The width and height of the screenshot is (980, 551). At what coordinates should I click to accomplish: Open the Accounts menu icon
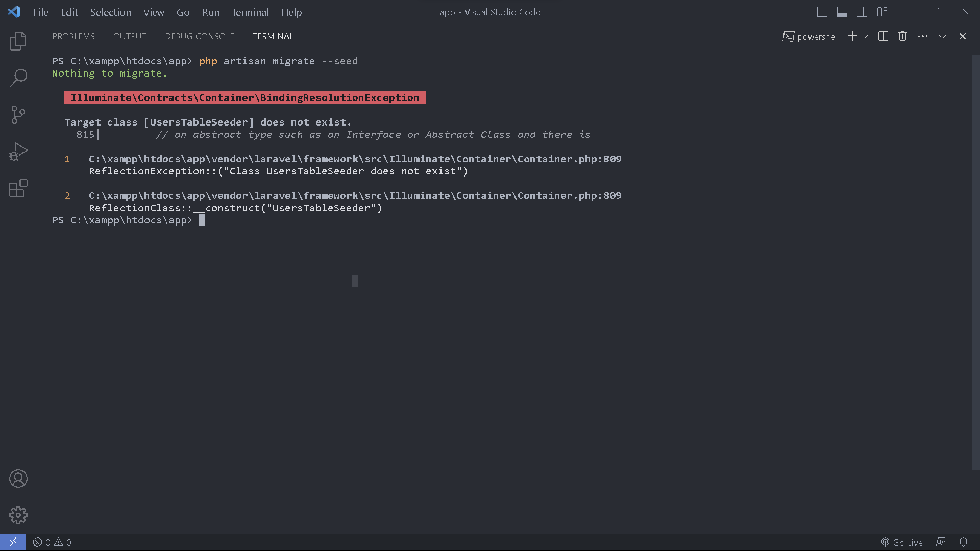coord(18,479)
